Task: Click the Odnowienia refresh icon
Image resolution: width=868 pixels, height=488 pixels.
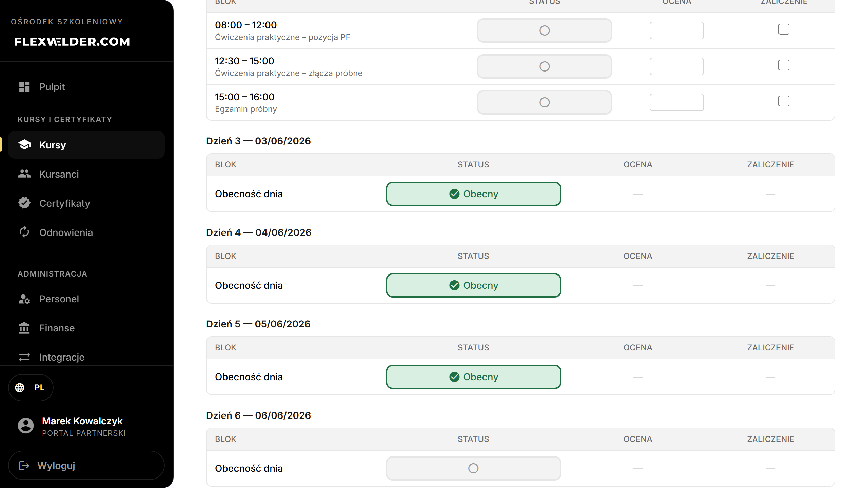Action: (x=24, y=232)
